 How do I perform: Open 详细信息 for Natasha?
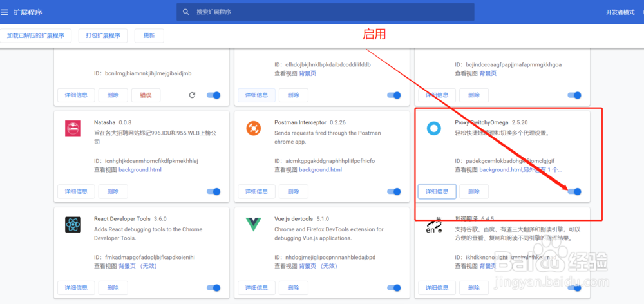tap(76, 191)
